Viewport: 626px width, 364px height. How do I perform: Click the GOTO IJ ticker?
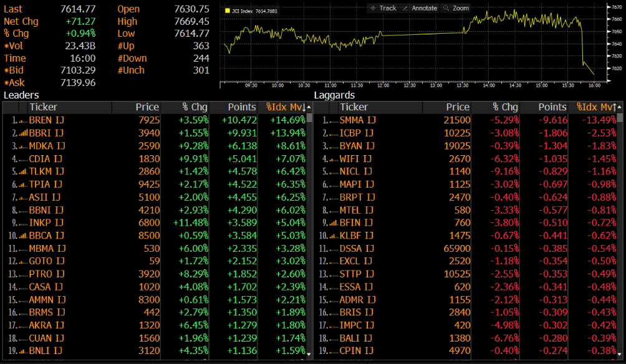(x=46, y=261)
